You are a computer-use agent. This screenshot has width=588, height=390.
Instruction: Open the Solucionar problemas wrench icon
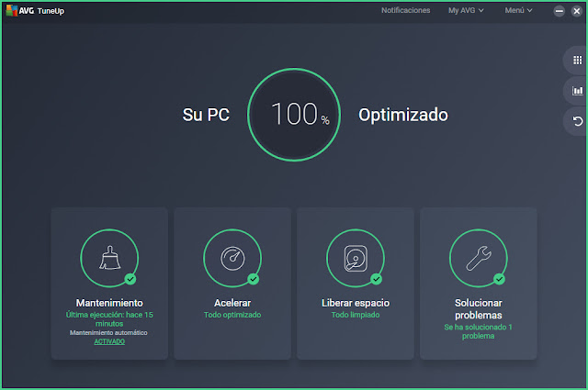(x=479, y=258)
